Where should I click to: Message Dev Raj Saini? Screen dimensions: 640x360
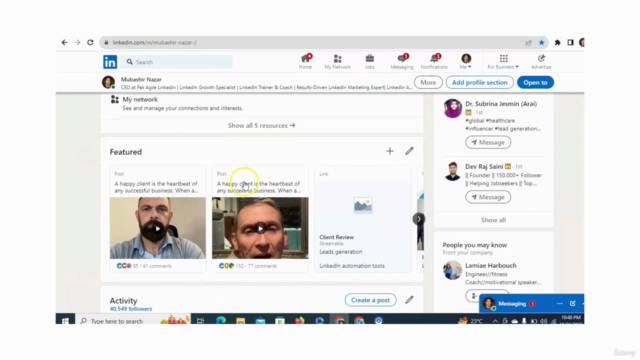coord(488,197)
